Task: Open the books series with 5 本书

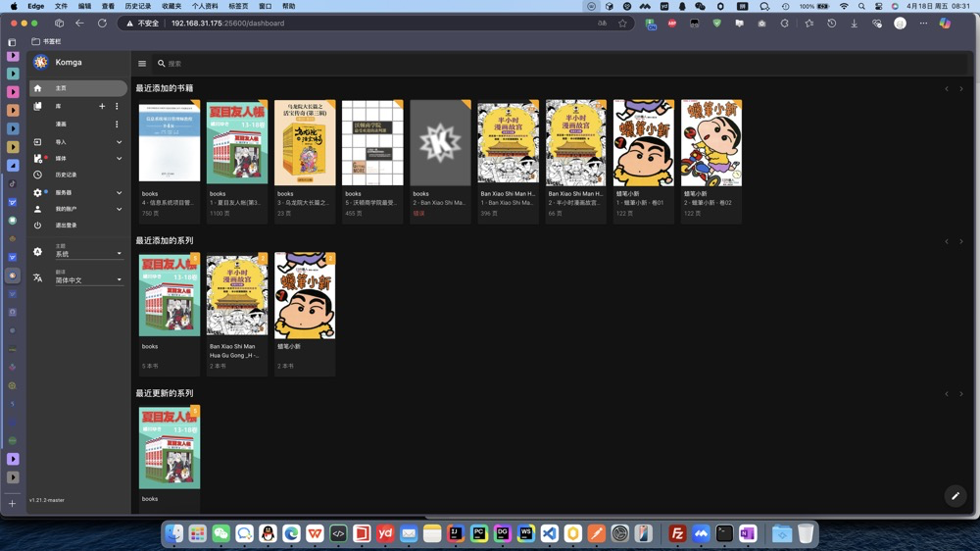Action: tap(170, 294)
